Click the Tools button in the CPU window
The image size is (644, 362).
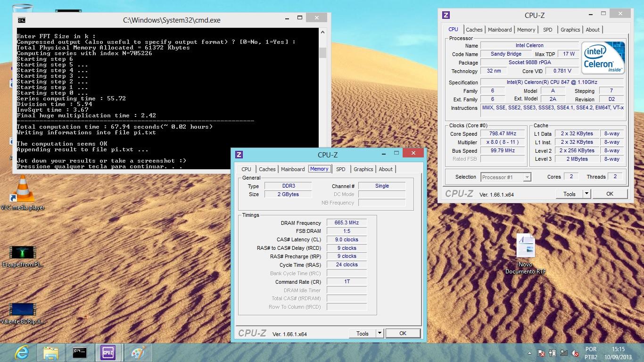pyautogui.click(x=569, y=194)
